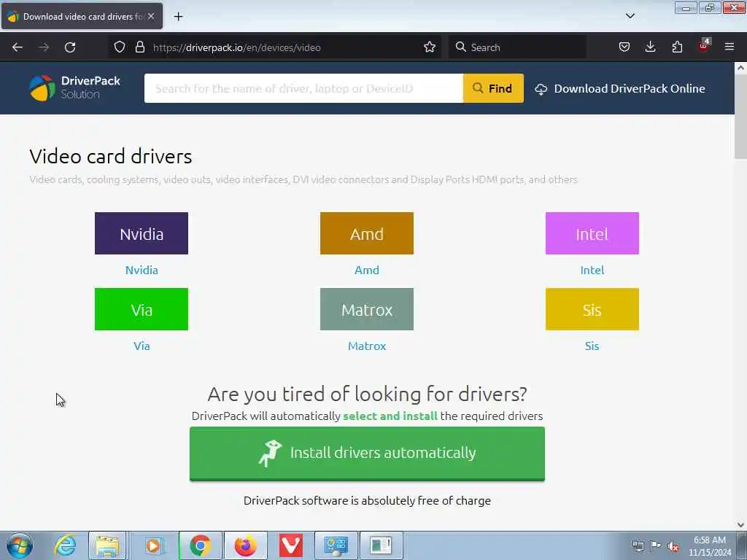The height and width of the screenshot is (560, 747).
Task: Open the Firefox downloads panel
Action: 650,47
